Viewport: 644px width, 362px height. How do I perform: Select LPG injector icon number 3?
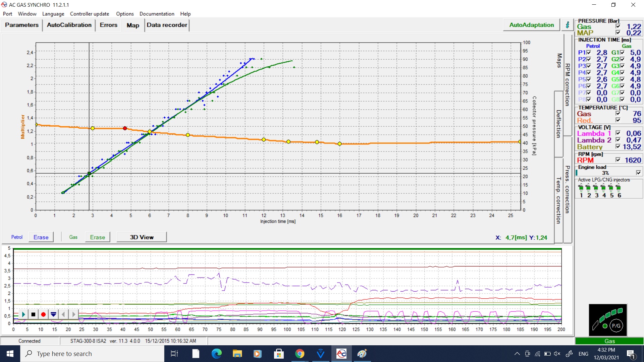(595, 187)
